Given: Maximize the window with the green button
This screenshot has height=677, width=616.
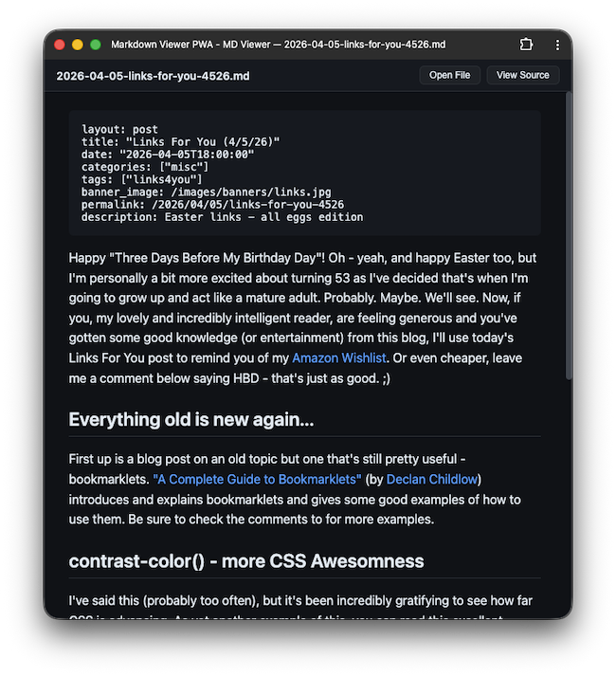Looking at the screenshot, I should click(94, 45).
